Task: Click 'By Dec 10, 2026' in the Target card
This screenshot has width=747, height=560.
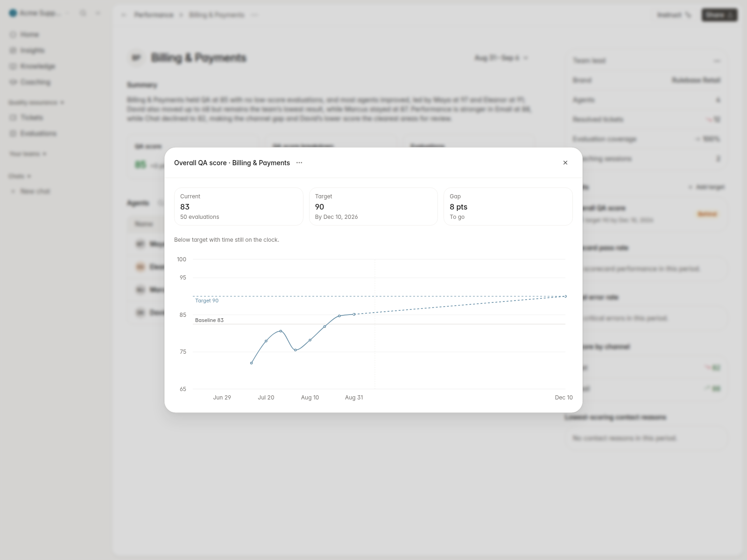Action: coord(337,217)
